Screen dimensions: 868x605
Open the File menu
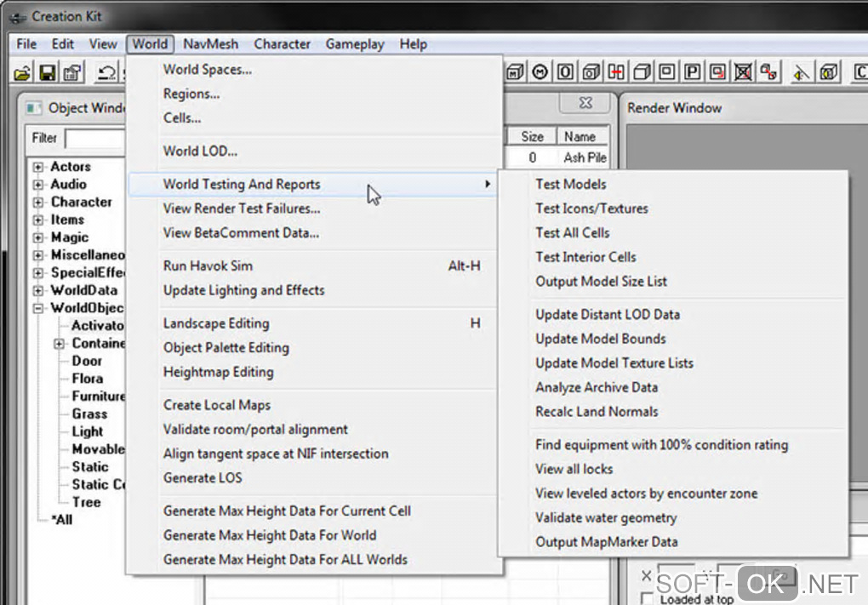[x=26, y=44]
